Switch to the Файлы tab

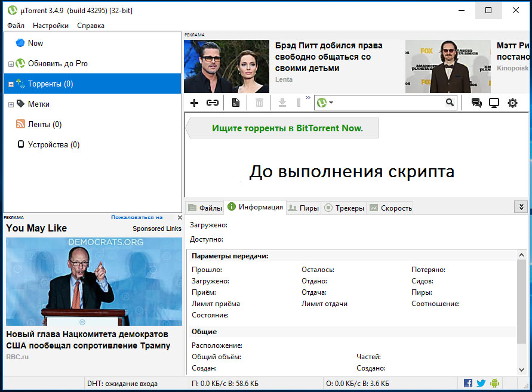(x=205, y=208)
